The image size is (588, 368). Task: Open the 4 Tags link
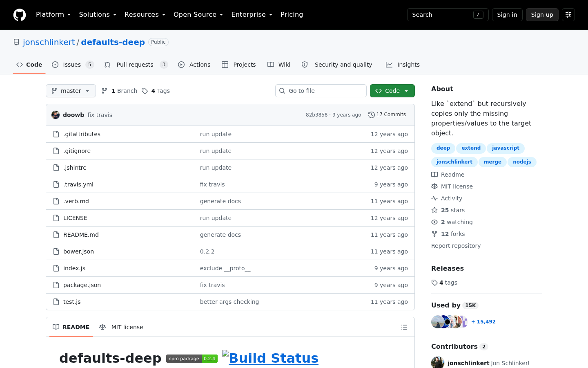pyautogui.click(x=156, y=91)
